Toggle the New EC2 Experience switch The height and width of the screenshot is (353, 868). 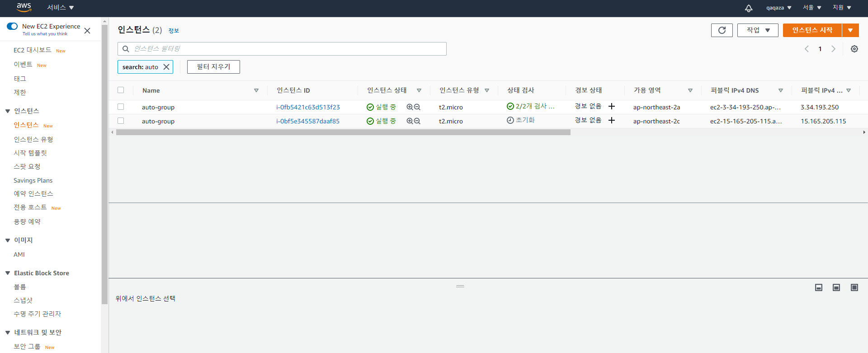click(x=12, y=26)
